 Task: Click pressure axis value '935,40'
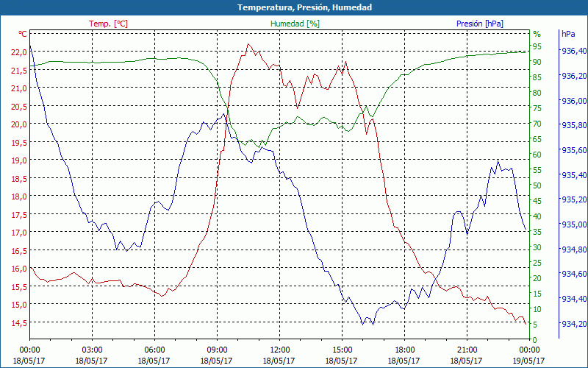573,175
